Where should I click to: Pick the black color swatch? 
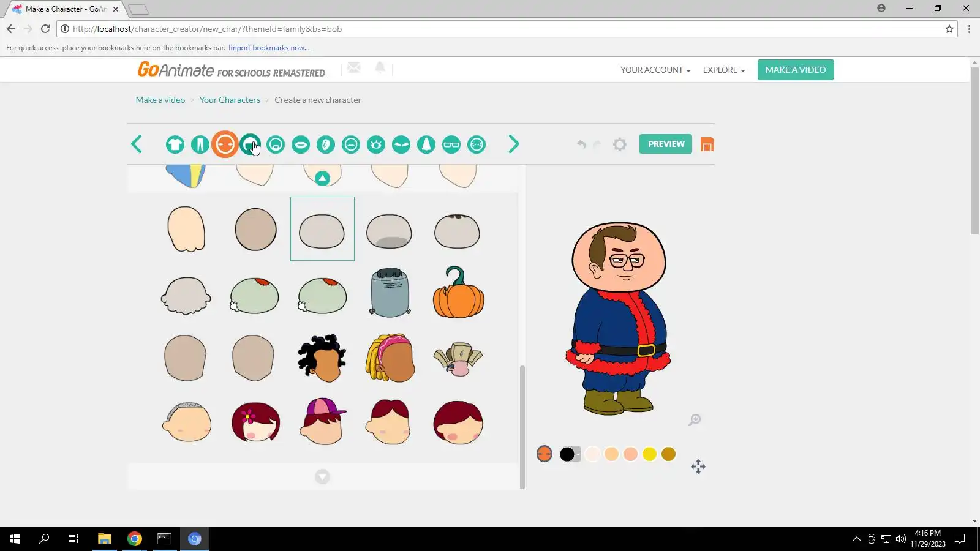pyautogui.click(x=567, y=454)
